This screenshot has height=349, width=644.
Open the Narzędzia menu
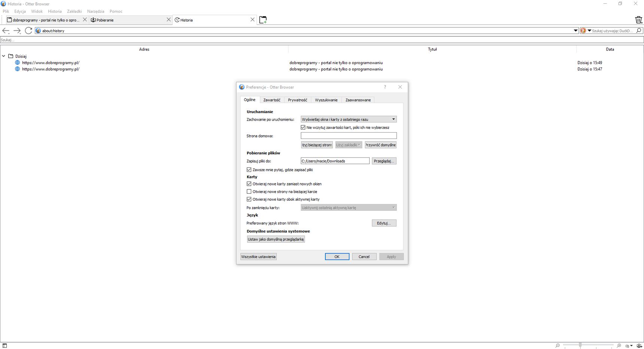tap(95, 11)
